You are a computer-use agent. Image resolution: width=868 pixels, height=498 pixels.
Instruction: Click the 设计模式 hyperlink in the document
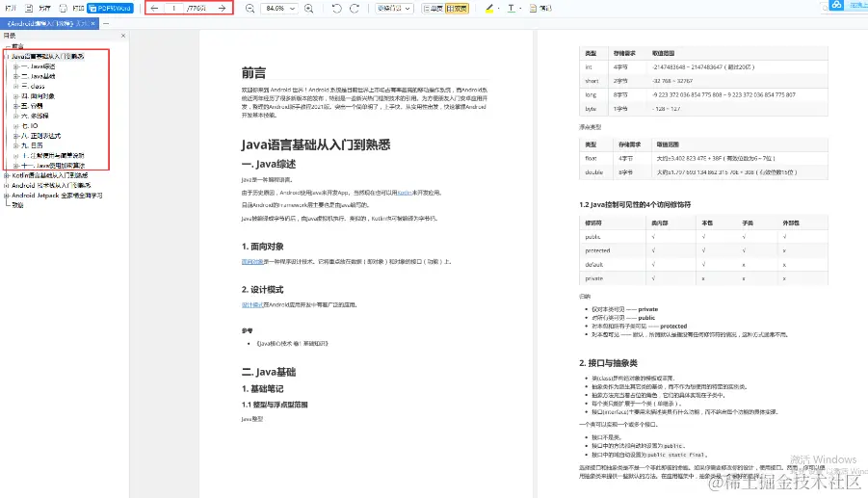click(x=252, y=305)
